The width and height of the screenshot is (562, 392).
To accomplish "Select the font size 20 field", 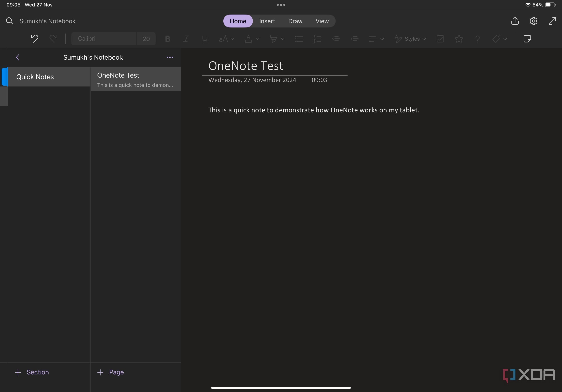I will pyautogui.click(x=146, y=39).
